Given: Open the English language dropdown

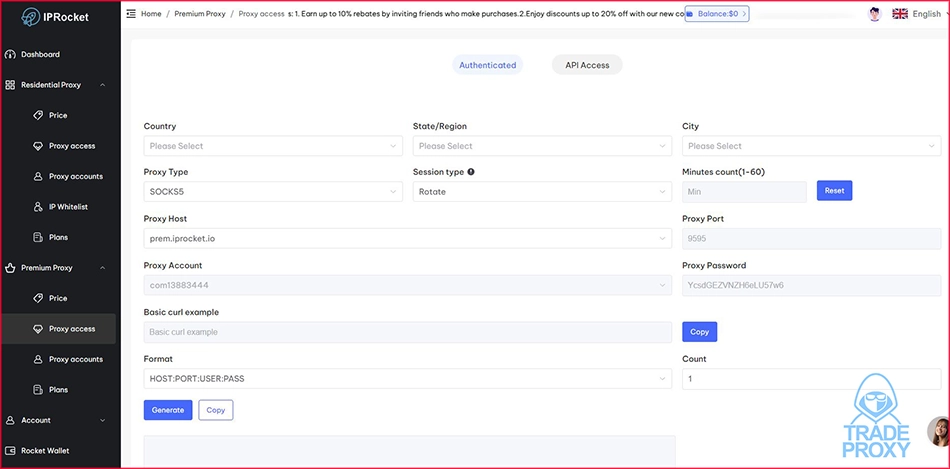Looking at the screenshot, I should pos(931,14).
